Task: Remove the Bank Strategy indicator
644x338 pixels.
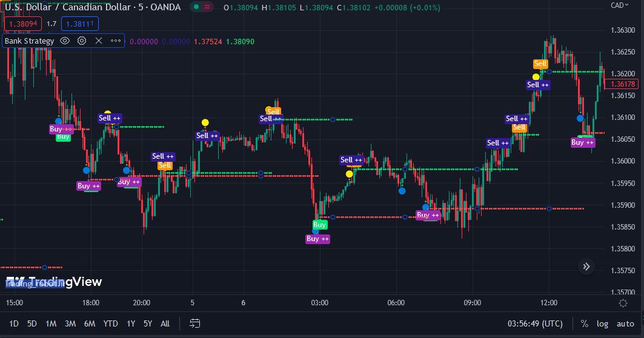Action: point(99,41)
